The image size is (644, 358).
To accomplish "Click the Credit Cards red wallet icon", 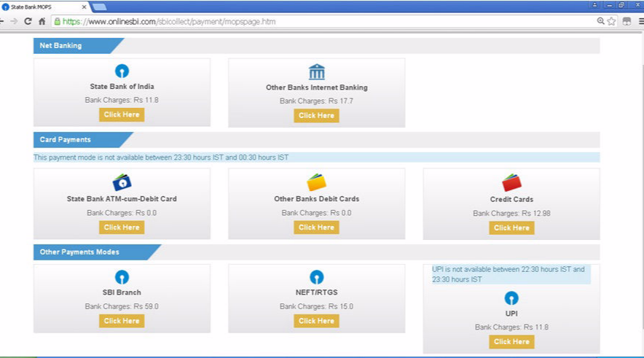I will pyautogui.click(x=511, y=182).
